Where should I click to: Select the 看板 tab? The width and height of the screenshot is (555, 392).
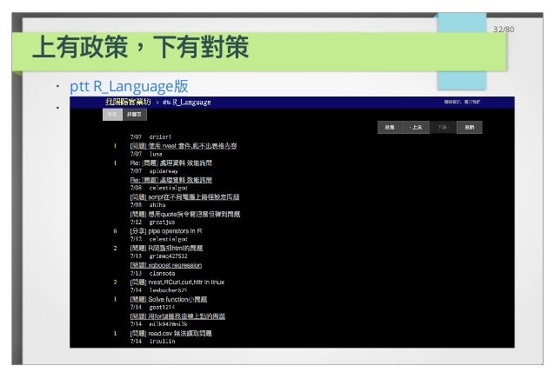112,115
